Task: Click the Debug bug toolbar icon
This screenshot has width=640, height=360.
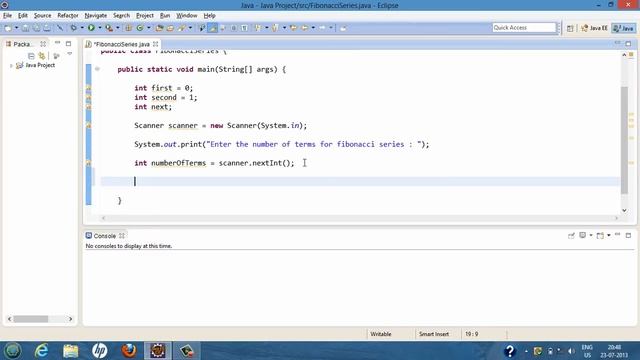Action: pos(73,28)
